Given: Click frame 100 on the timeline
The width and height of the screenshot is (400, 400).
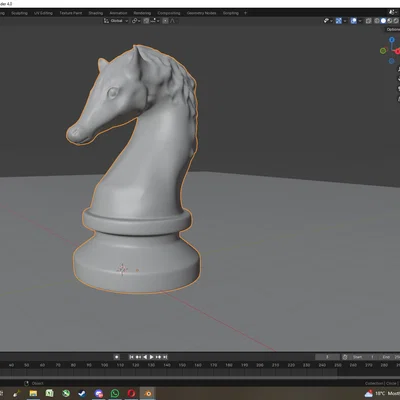Looking at the screenshot, I should click(x=104, y=365).
